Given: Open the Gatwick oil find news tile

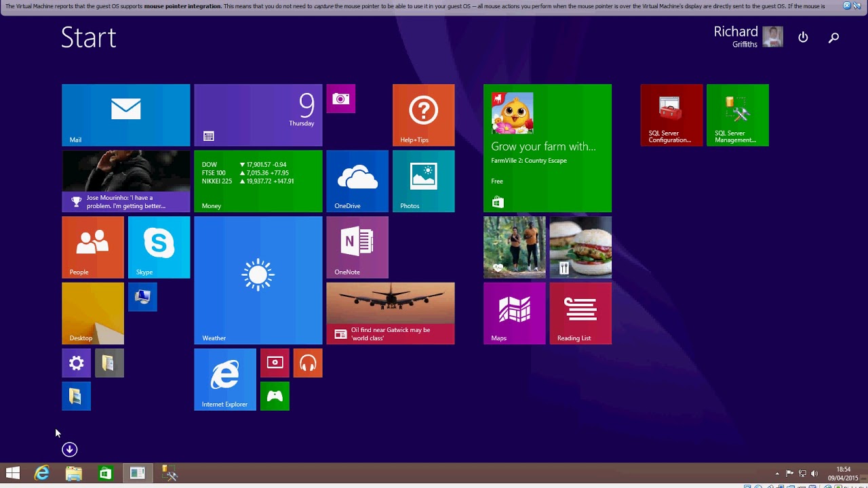Looking at the screenshot, I should coord(390,313).
